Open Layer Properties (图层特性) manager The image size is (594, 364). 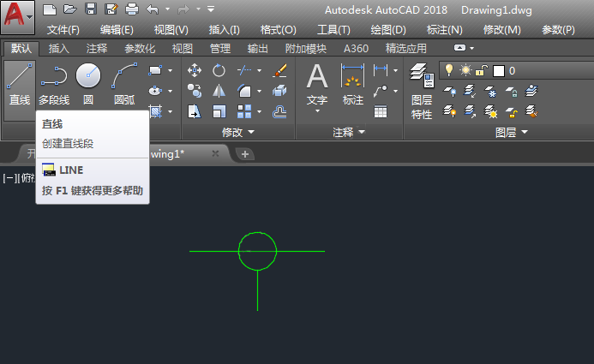pos(422,91)
